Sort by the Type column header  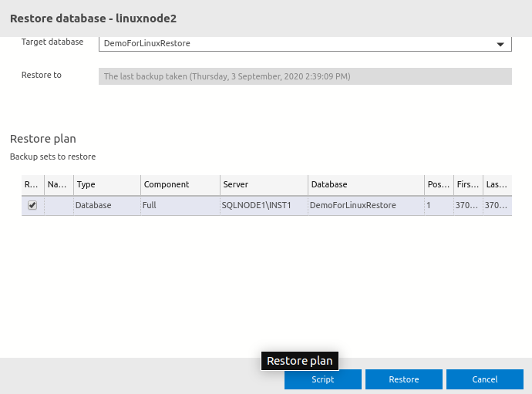[107, 185]
